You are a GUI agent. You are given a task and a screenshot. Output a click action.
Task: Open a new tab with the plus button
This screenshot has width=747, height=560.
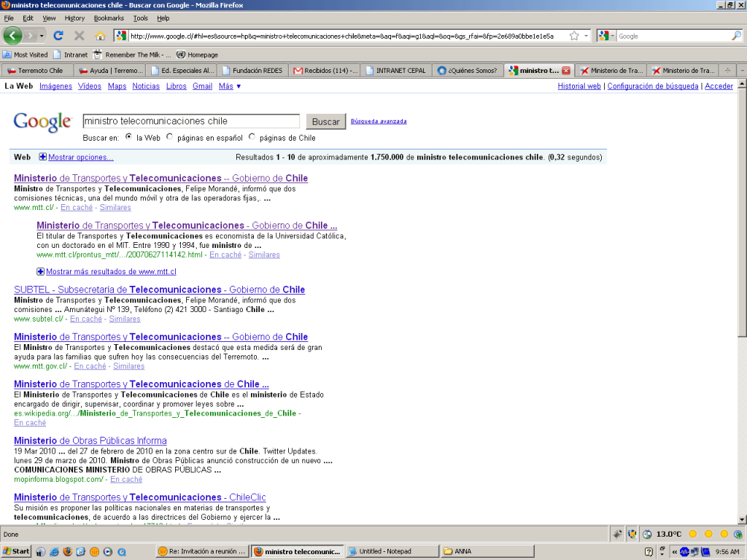[x=727, y=71]
